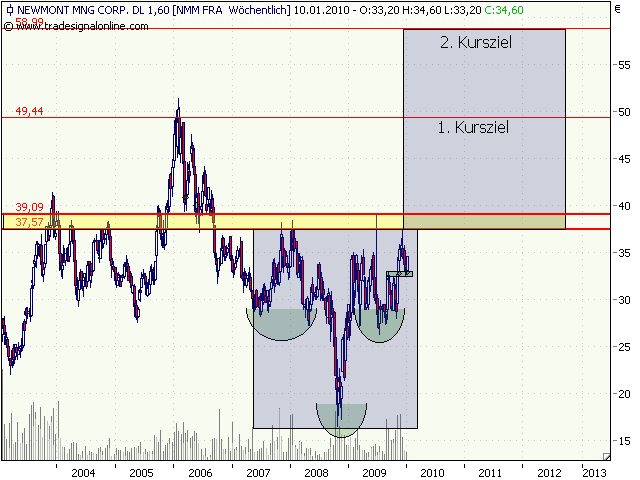Click the 20 tick on price axis
640x480 pixels.
[x=624, y=393]
